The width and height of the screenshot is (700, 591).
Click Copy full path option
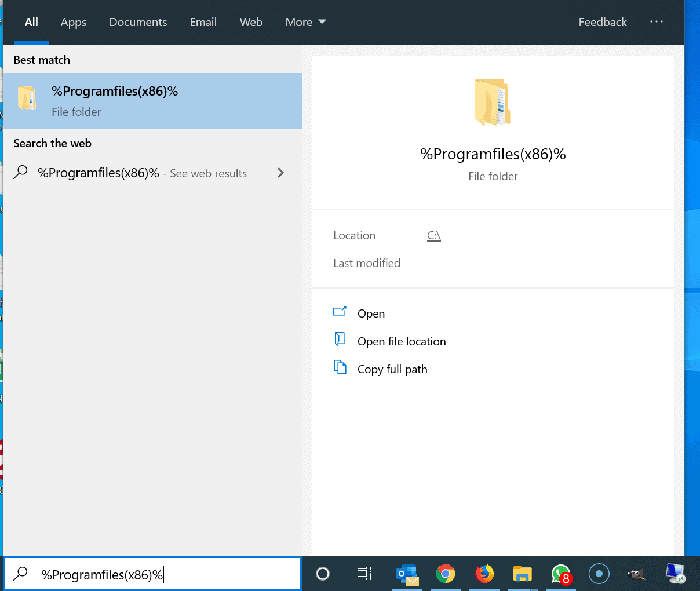pos(392,369)
